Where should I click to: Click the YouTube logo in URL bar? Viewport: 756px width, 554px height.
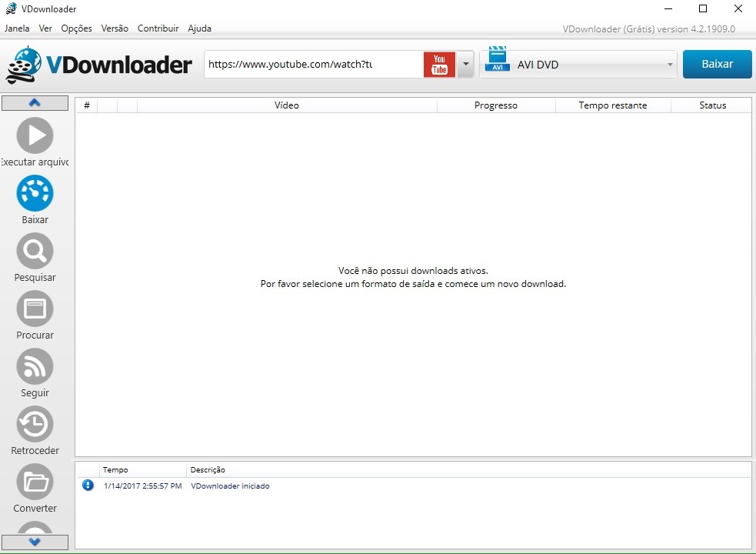coord(439,64)
